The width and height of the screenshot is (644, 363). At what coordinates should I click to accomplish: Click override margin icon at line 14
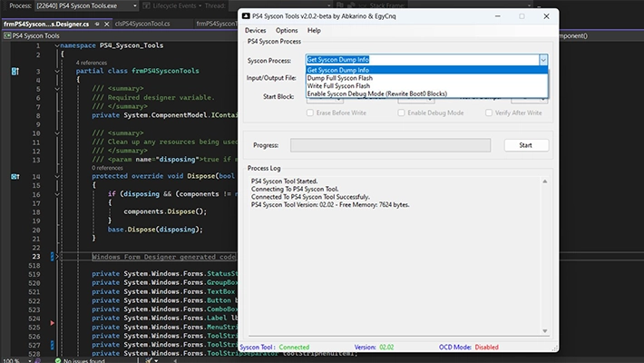(15, 177)
